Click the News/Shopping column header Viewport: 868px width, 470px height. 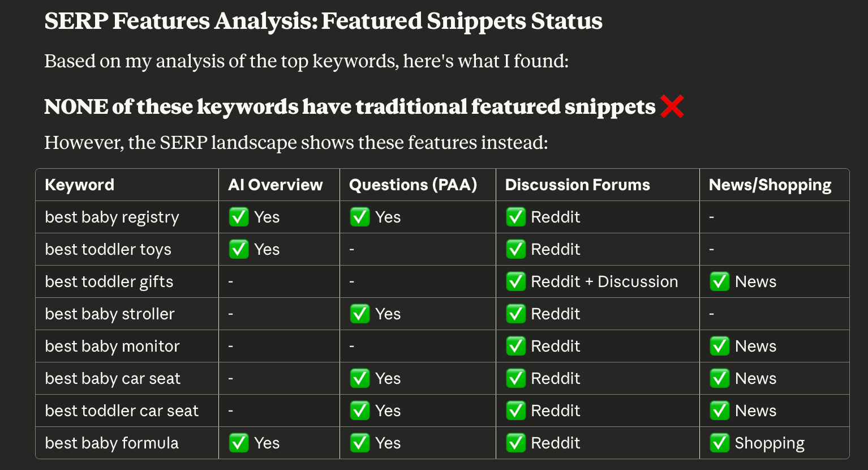pyautogui.click(x=770, y=185)
